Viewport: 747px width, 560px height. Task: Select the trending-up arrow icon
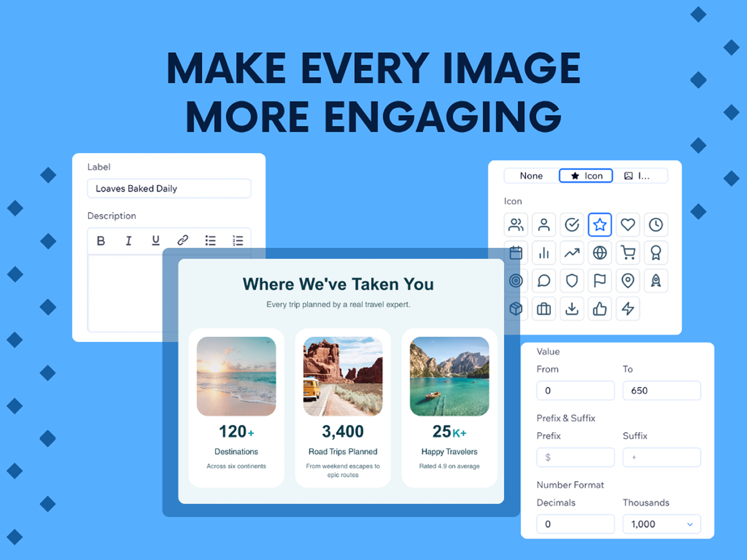572,253
